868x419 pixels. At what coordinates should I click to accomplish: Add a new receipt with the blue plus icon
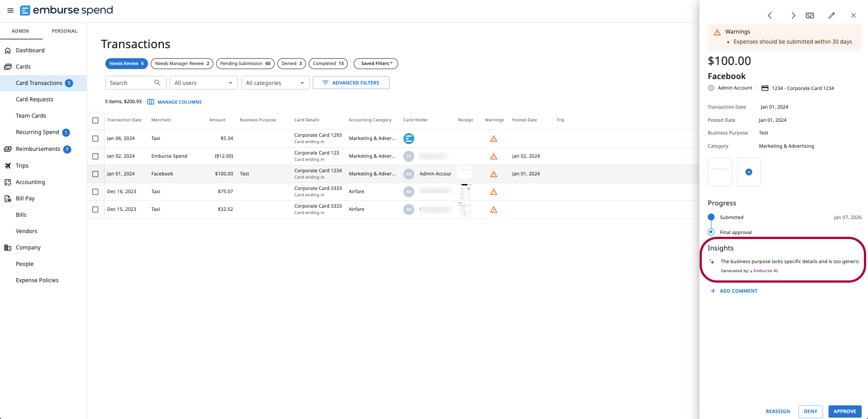tap(748, 172)
